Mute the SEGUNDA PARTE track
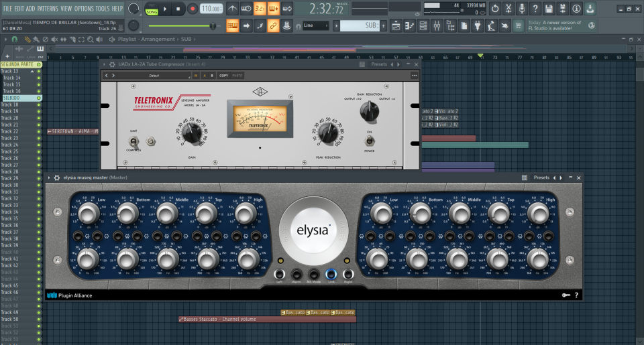644x345 pixels. pos(39,64)
